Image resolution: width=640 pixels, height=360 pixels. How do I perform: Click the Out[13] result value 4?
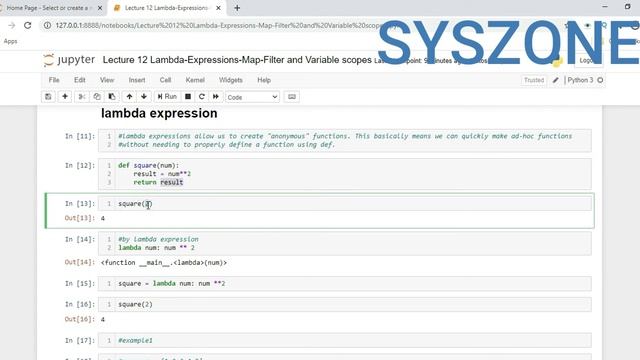click(x=103, y=218)
